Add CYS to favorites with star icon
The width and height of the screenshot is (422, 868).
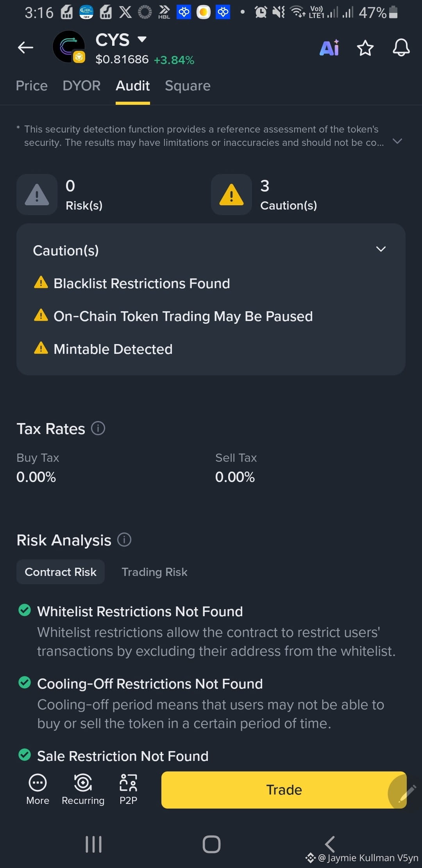pyautogui.click(x=365, y=48)
